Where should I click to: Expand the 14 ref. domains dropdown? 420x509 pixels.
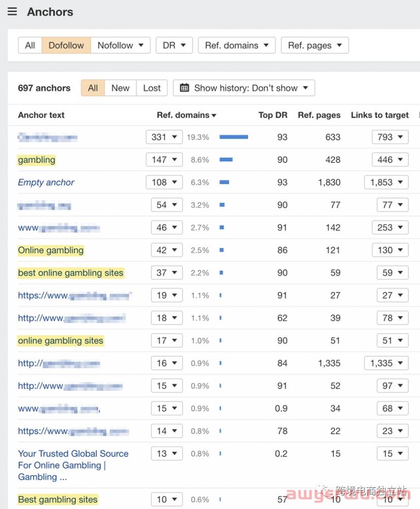tap(167, 431)
